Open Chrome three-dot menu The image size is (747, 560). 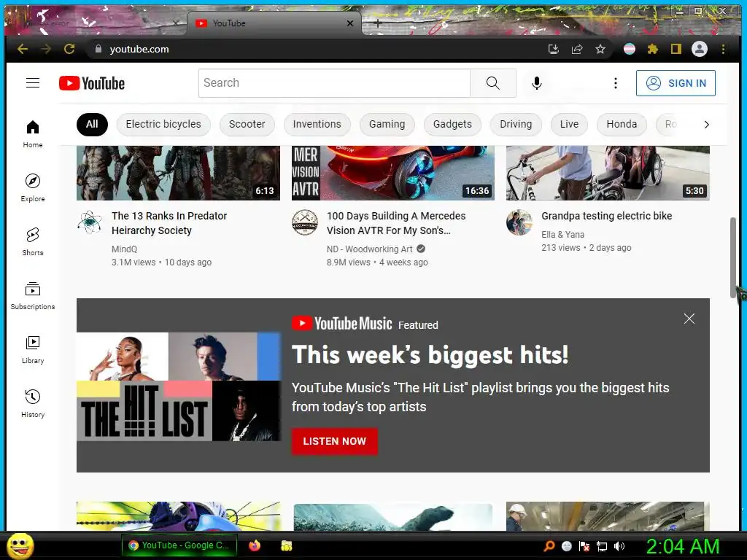point(723,49)
